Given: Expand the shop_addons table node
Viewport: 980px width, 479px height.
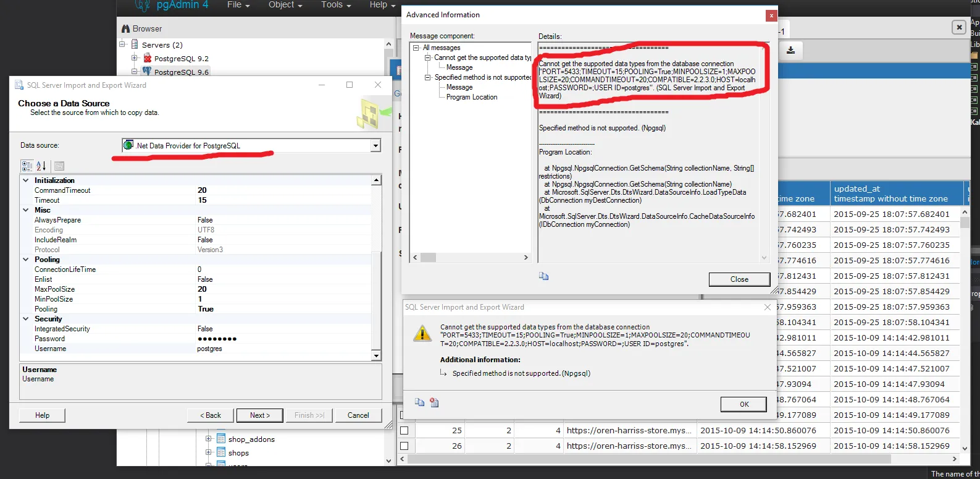Looking at the screenshot, I should (x=208, y=439).
